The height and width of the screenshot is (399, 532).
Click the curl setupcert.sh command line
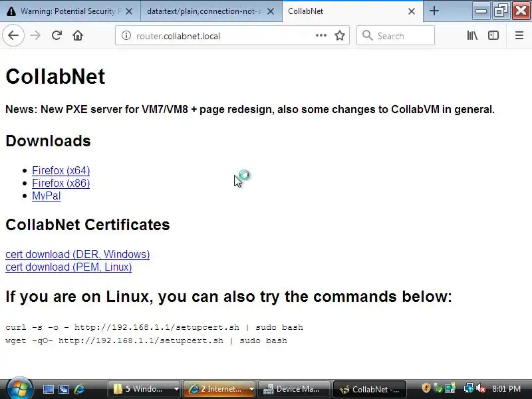(x=154, y=327)
